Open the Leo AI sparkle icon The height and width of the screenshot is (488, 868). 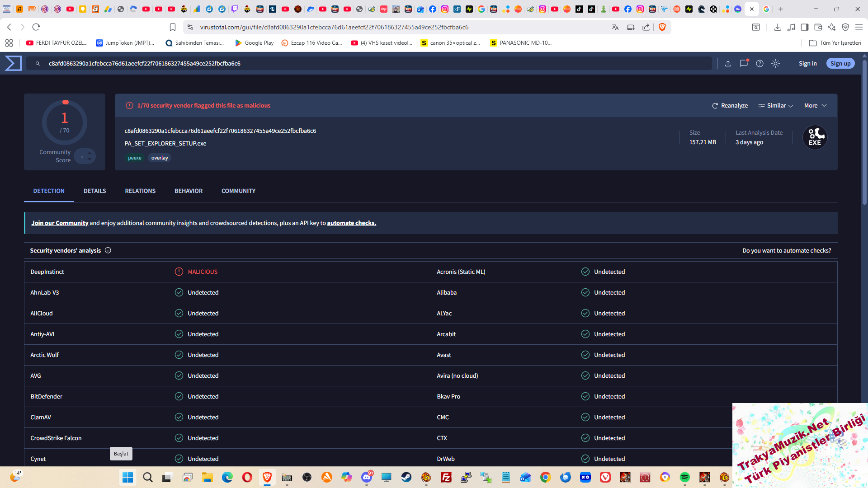[x=832, y=28]
